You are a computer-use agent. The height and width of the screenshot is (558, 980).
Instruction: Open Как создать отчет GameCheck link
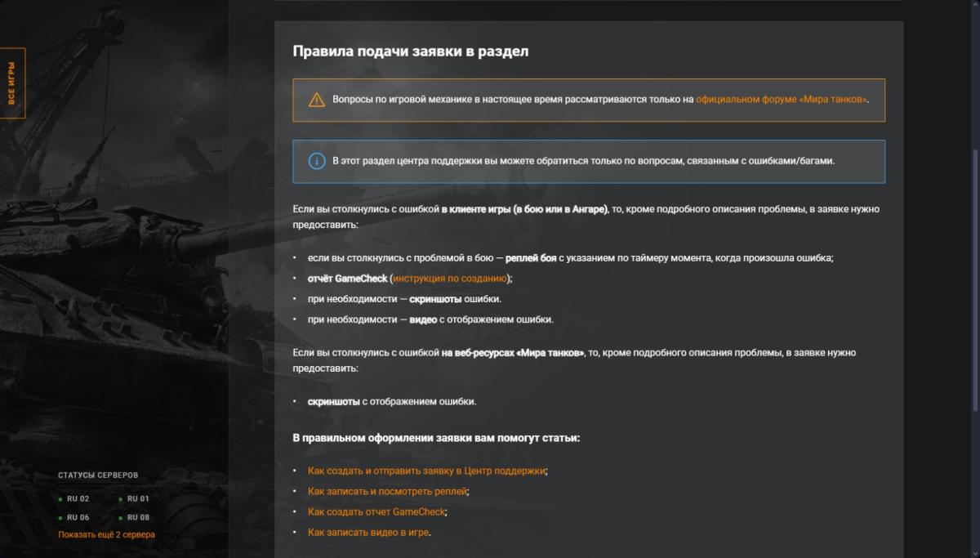click(x=376, y=512)
